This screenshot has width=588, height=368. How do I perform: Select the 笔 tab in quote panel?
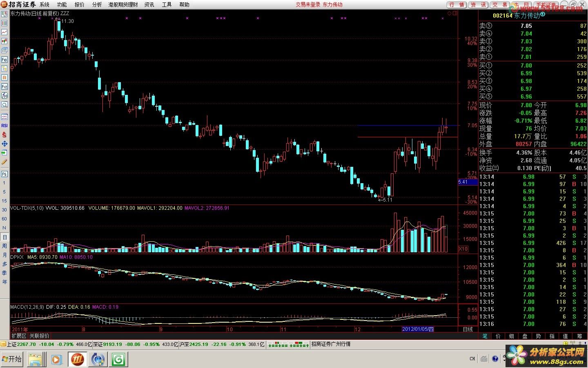click(485, 336)
